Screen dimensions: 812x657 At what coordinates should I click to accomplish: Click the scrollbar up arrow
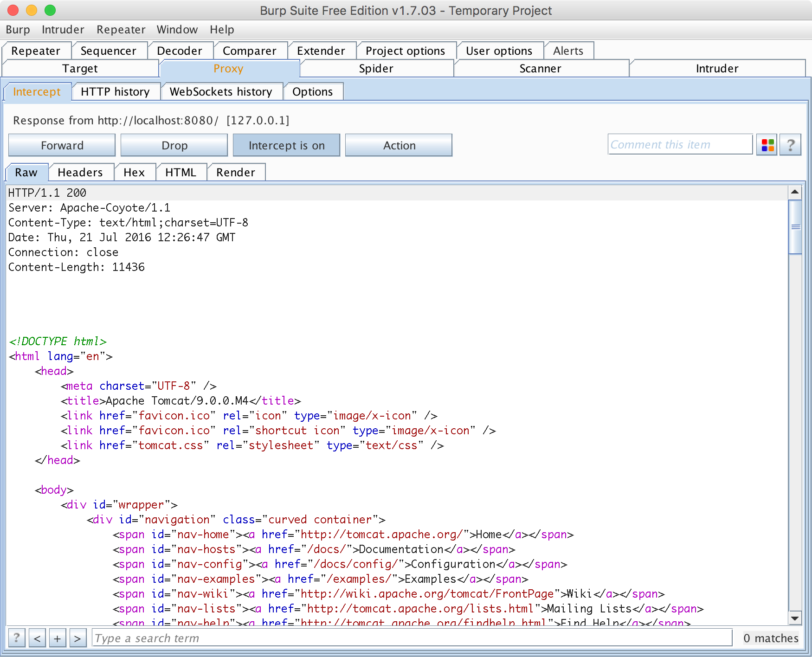click(x=795, y=192)
